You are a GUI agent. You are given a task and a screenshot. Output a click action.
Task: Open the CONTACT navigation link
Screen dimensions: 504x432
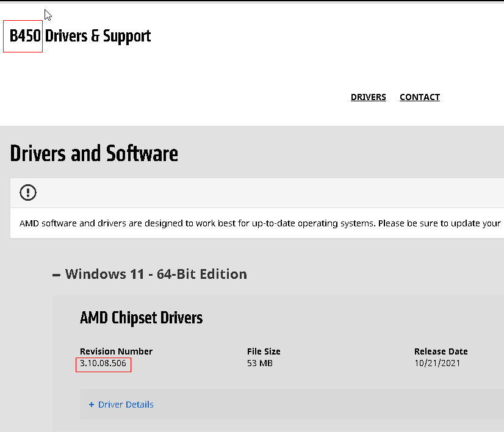tap(419, 97)
